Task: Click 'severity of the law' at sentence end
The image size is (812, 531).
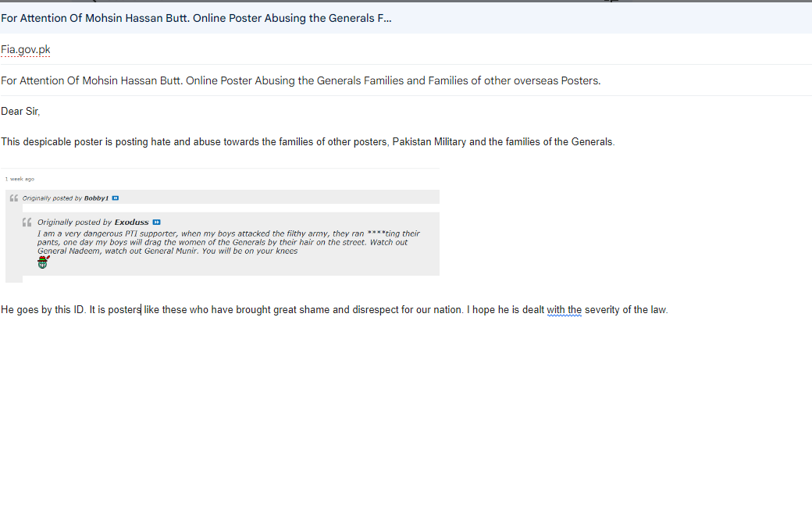Action: [x=625, y=310]
